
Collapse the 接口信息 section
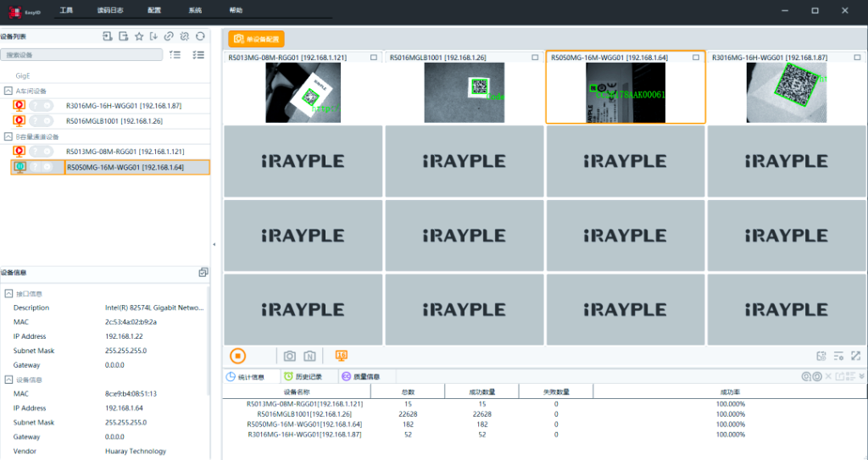(x=8, y=293)
